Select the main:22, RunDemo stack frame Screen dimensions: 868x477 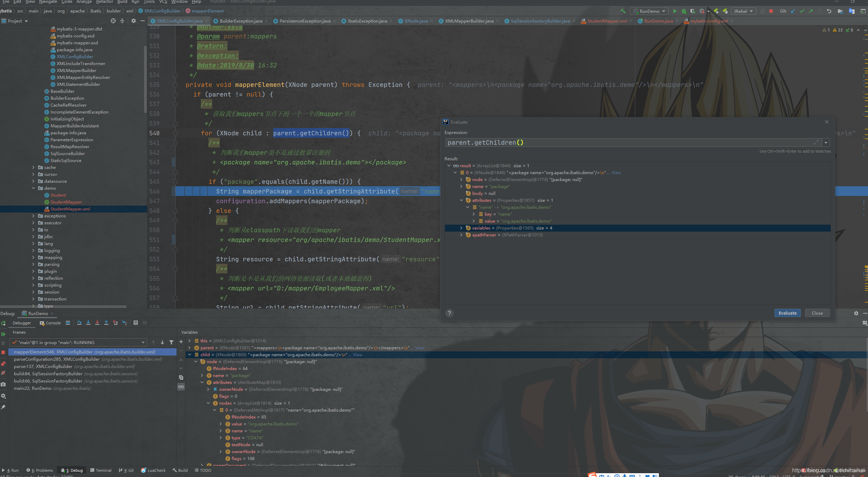point(52,388)
